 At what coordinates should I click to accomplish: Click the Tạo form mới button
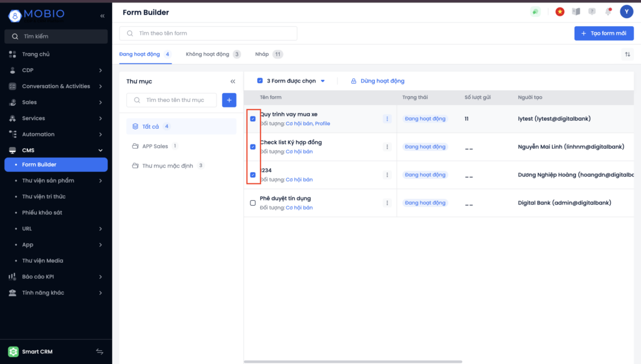click(603, 33)
